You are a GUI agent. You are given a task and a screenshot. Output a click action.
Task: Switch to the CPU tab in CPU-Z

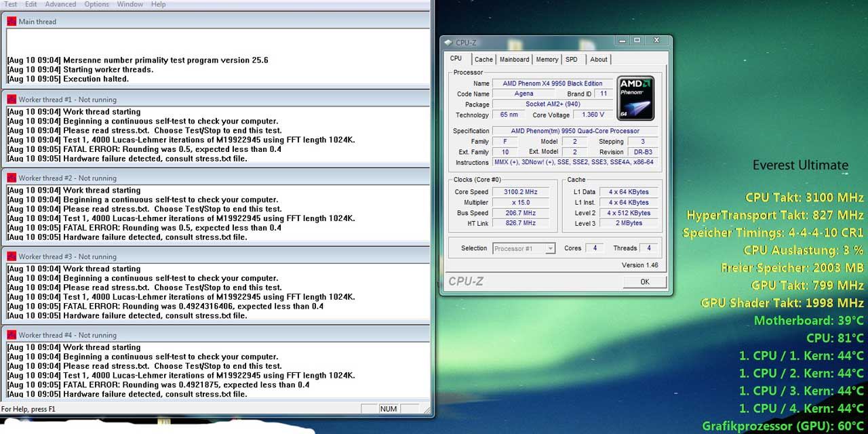[456, 59]
